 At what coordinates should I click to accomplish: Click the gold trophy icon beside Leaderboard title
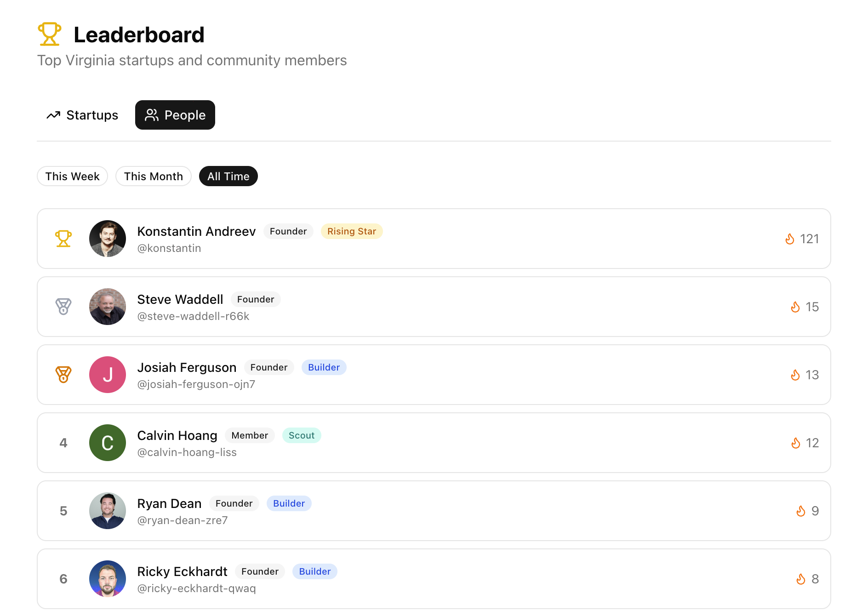[x=49, y=34]
